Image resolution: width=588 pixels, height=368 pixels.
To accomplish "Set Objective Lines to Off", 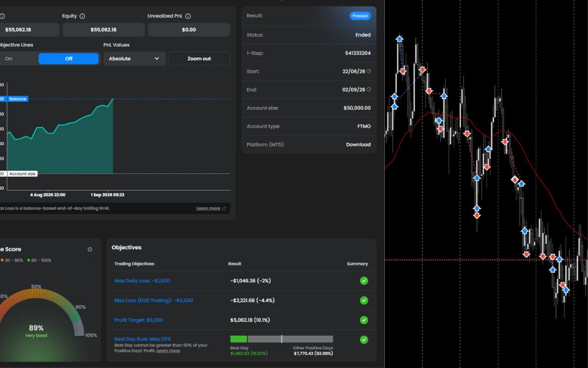I will point(68,58).
